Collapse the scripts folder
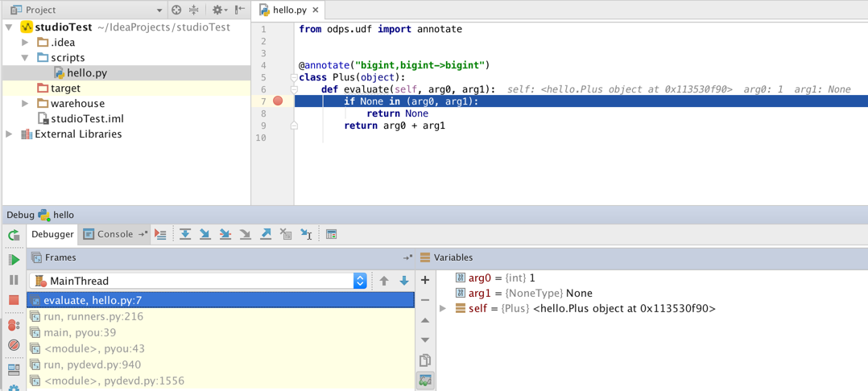868x391 pixels. [x=24, y=57]
